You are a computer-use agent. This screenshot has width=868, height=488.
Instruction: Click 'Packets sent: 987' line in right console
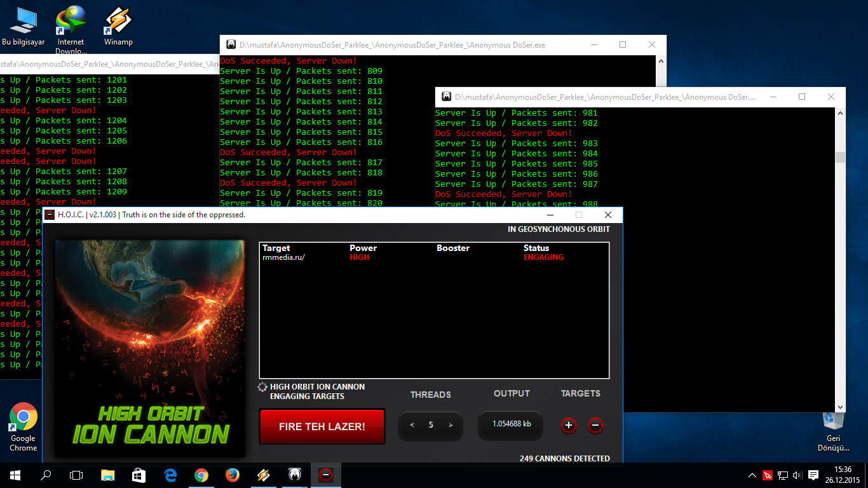[517, 184]
